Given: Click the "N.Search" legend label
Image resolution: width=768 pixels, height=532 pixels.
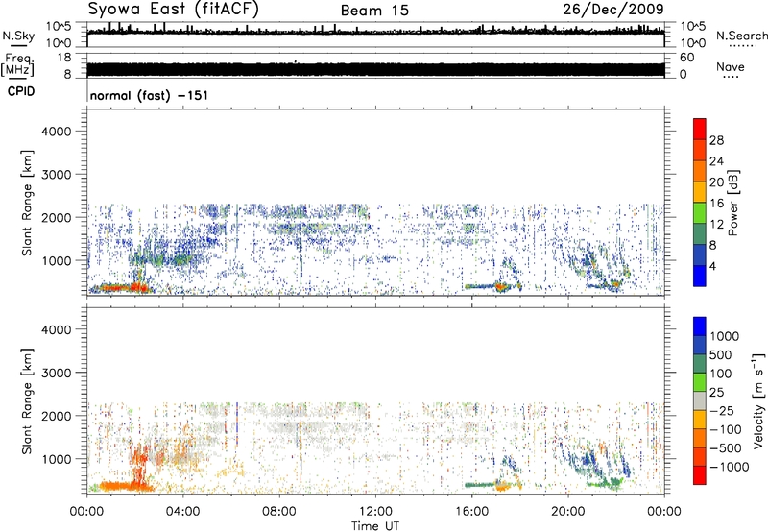Looking at the screenshot, I should tap(741, 36).
